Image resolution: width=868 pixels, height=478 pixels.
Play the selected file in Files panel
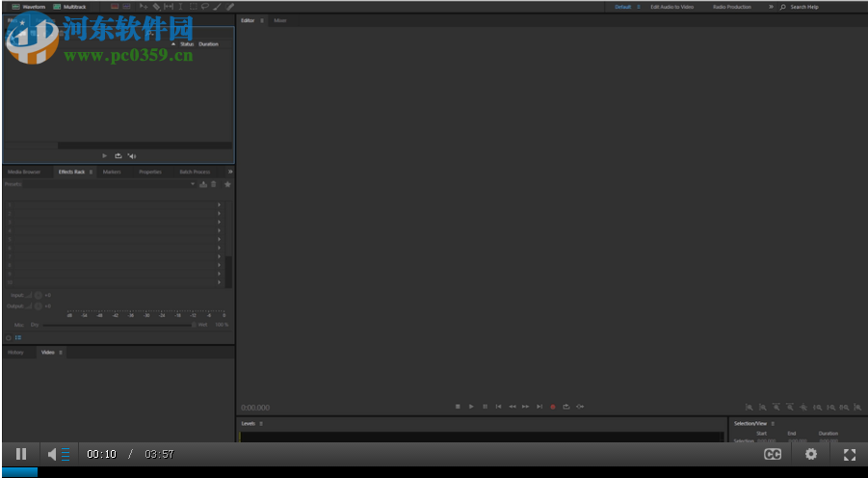pos(105,156)
